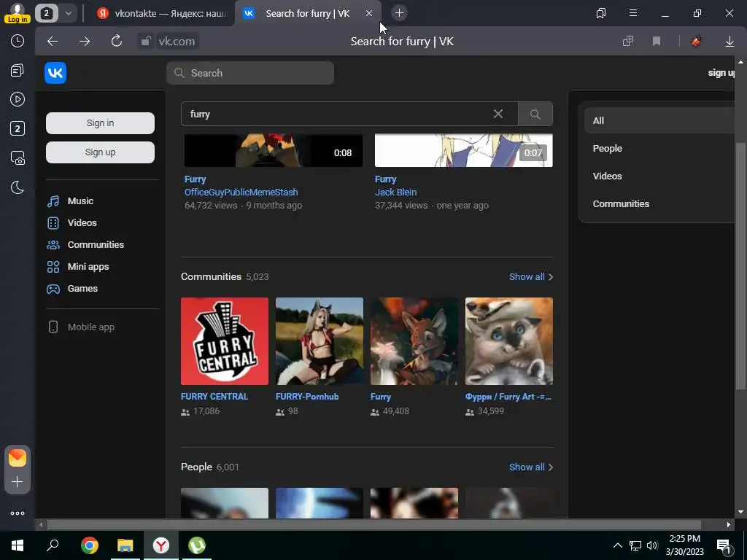Screen dimensions: 747x560
Task: Close the Search for furry VK tab
Action: [368, 13]
